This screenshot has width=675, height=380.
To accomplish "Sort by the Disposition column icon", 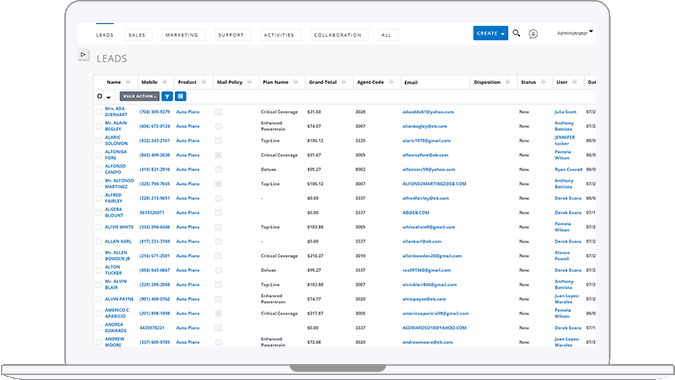I will 508,82.
